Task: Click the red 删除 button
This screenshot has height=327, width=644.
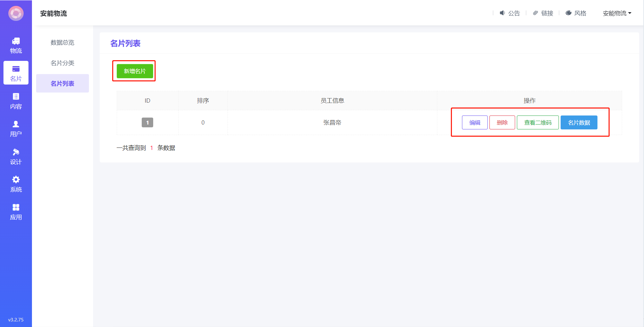Action: click(x=502, y=122)
